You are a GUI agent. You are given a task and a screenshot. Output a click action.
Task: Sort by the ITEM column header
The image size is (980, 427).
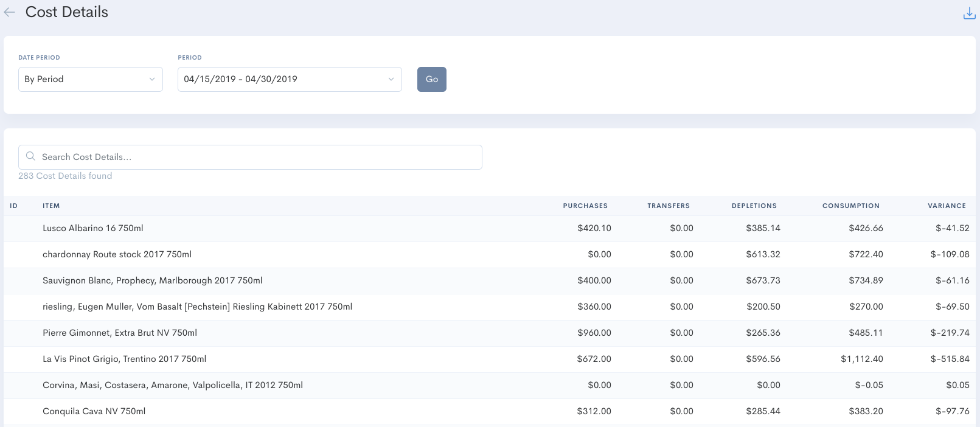click(x=51, y=206)
